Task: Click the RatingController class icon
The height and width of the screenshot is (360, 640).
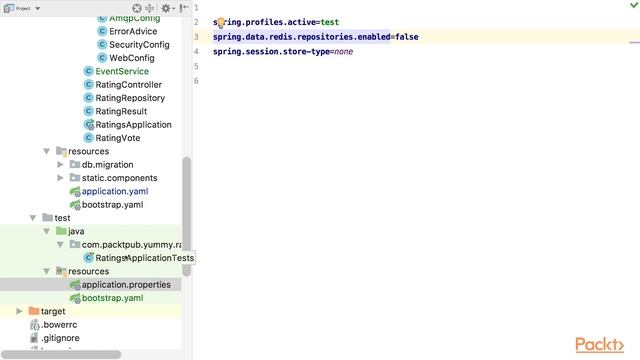Action: [89, 84]
